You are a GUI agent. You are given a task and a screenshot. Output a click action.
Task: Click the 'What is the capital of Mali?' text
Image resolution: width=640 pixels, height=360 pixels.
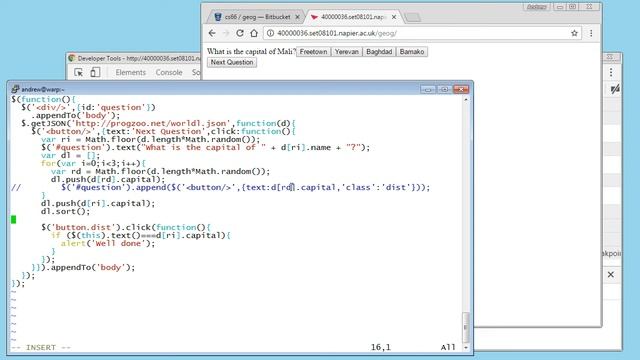[x=251, y=52]
